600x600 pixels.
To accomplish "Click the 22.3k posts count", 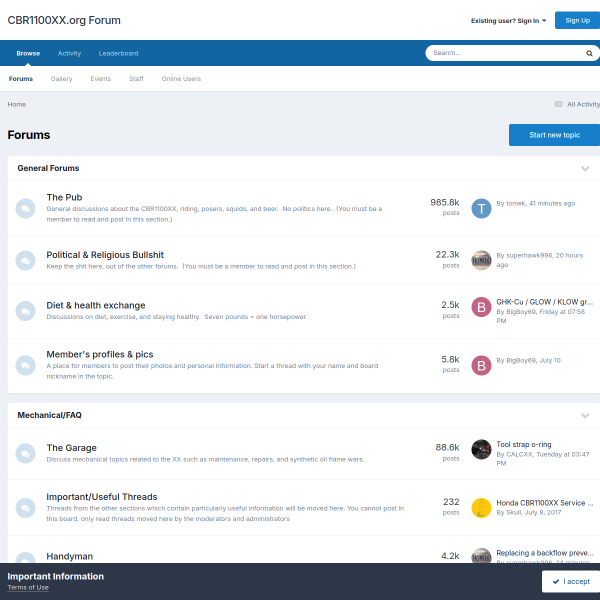I will point(447,259).
